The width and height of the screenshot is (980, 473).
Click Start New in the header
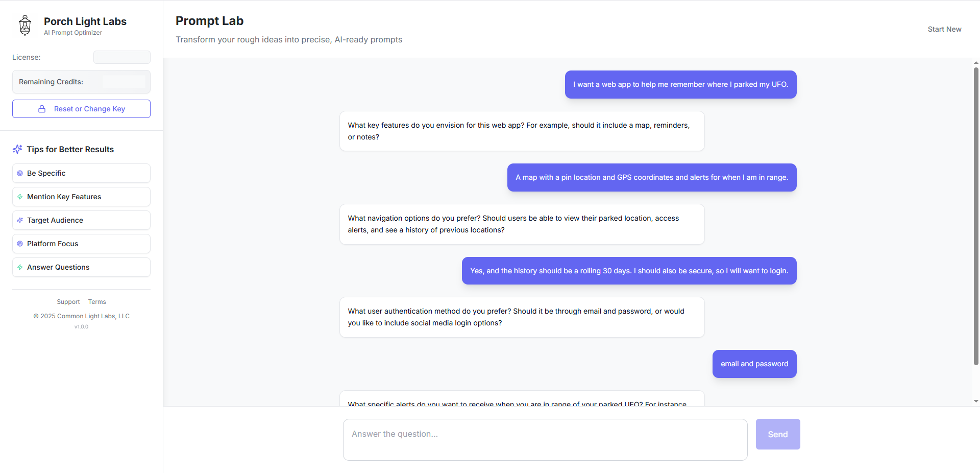click(944, 29)
